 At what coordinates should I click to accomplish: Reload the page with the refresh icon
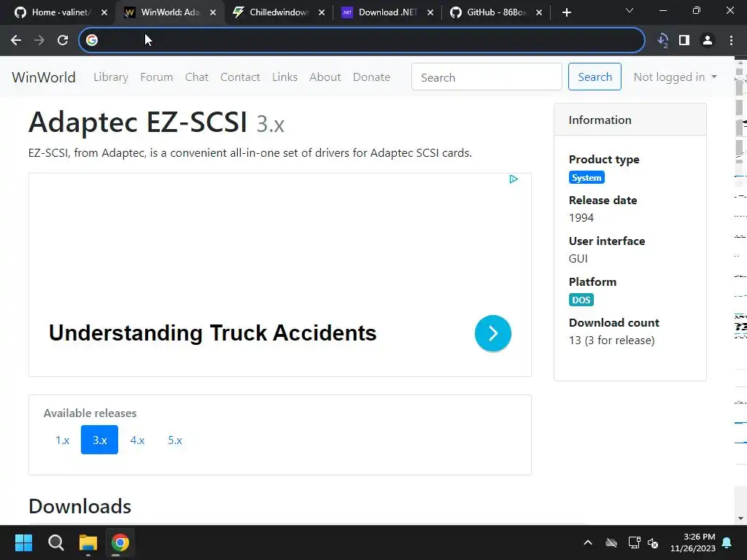click(x=63, y=41)
